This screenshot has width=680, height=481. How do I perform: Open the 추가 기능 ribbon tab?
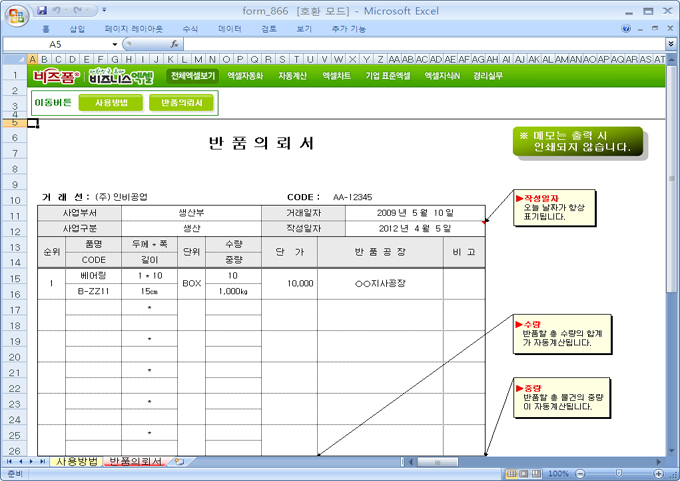click(348, 29)
